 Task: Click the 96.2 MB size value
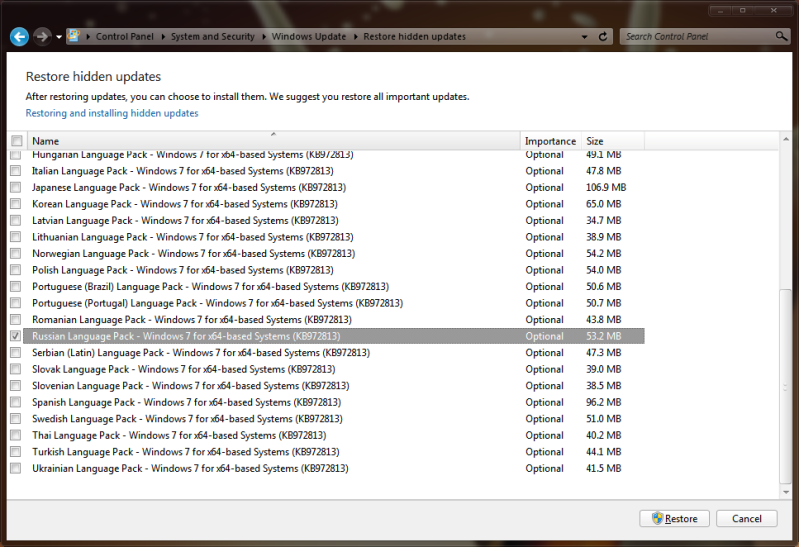[603, 402]
